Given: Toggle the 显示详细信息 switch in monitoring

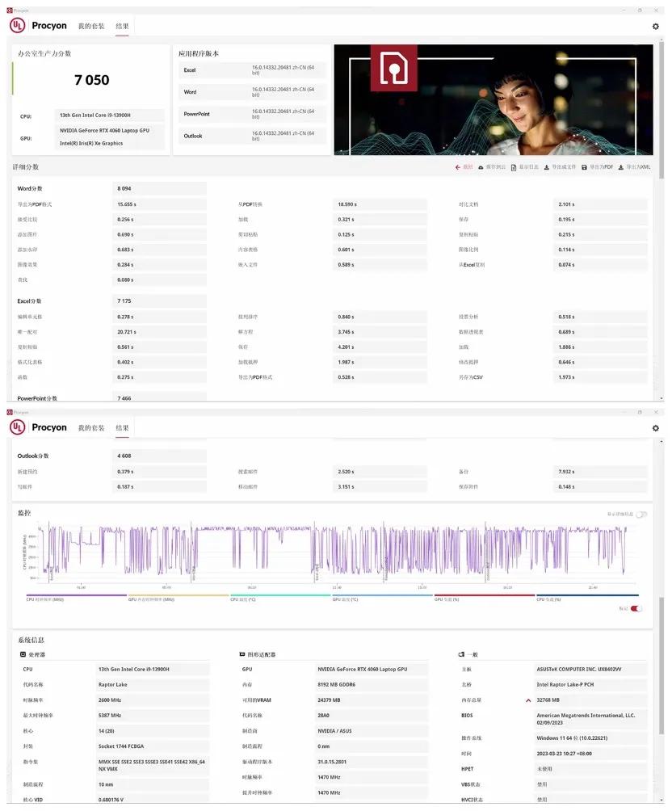Looking at the screenshot, I should coord(641,514).
